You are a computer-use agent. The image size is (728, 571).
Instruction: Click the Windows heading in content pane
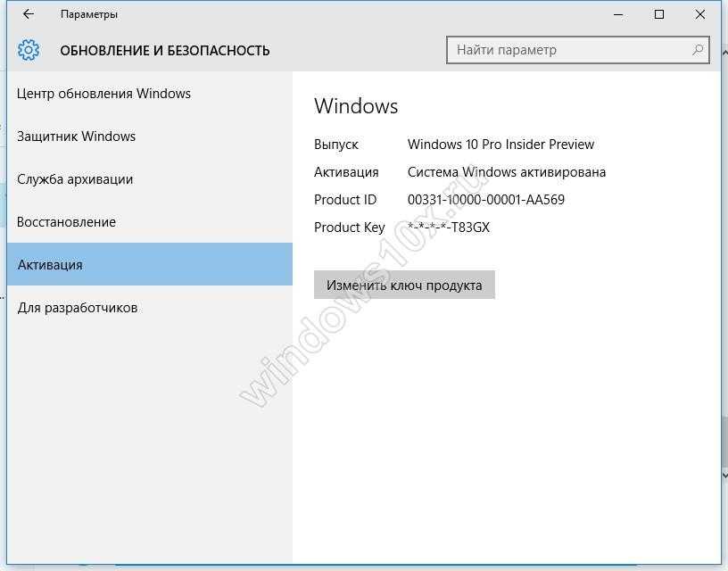(356, 106)
